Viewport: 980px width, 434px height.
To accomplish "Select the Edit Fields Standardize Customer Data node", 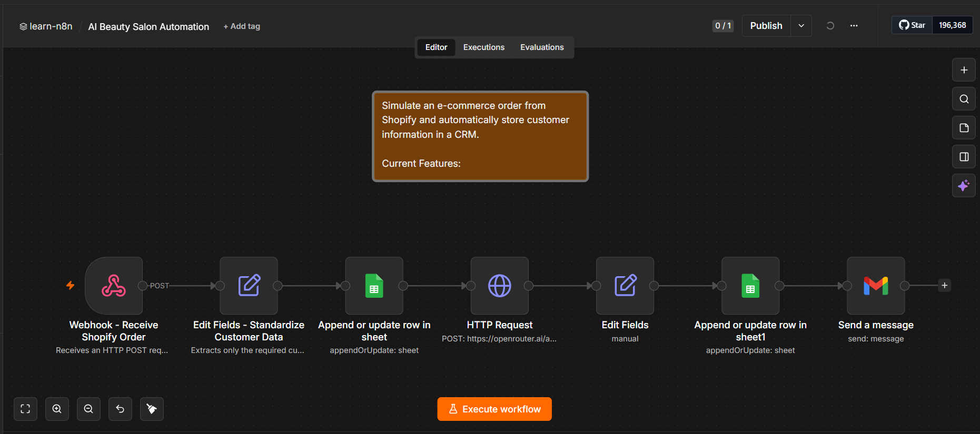I will click(x=249, y=286).
